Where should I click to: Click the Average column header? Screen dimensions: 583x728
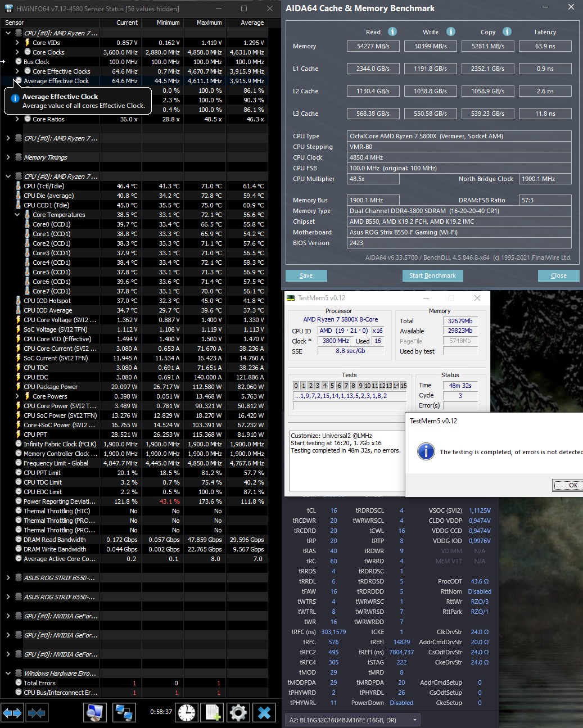tap(246, 22)
